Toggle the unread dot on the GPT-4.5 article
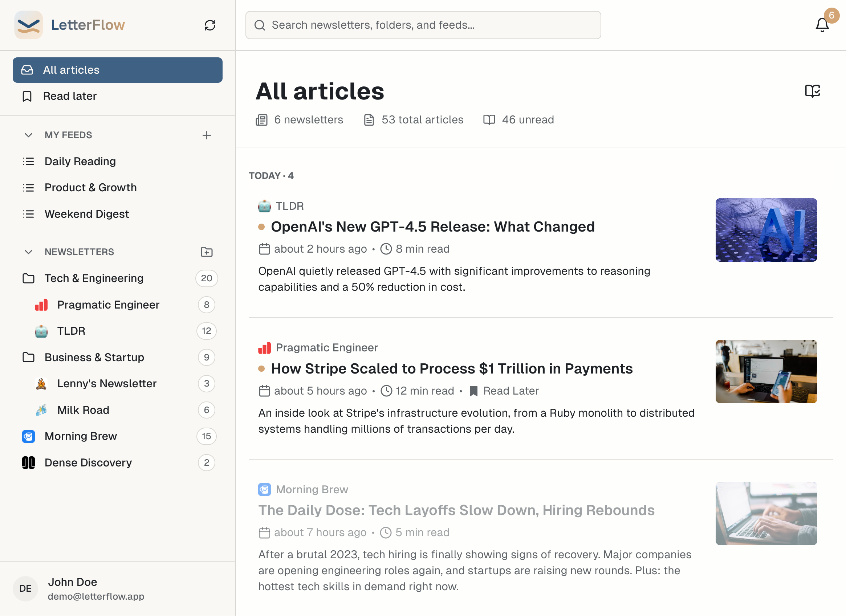 261,227
